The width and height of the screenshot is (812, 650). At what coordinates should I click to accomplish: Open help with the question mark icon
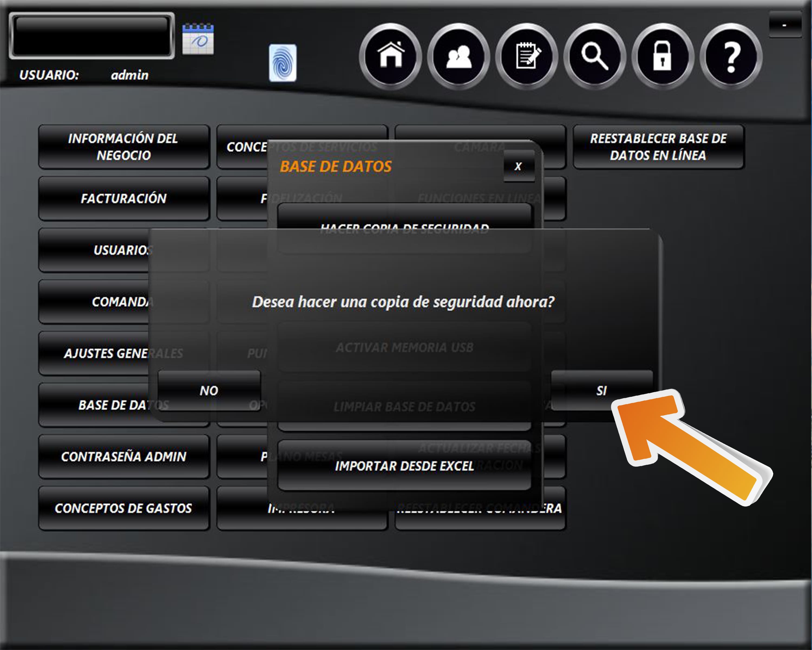click(x=731, y=56)
